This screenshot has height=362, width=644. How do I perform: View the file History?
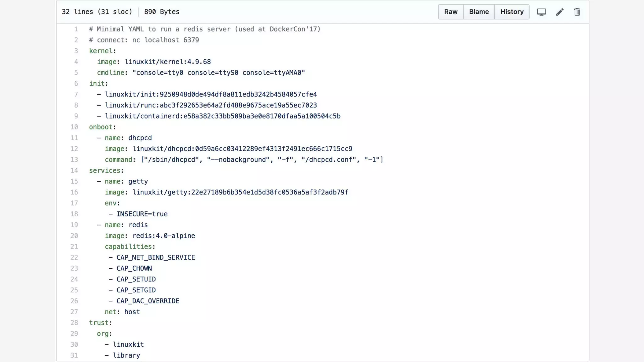point(512,12)
